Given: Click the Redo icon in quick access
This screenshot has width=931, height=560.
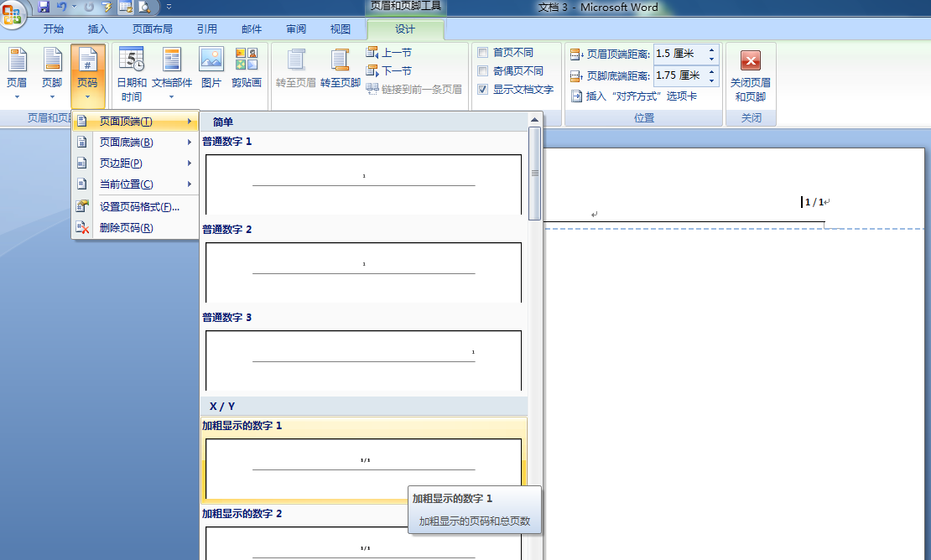Looking at the screenshot, I should [90, 7].
